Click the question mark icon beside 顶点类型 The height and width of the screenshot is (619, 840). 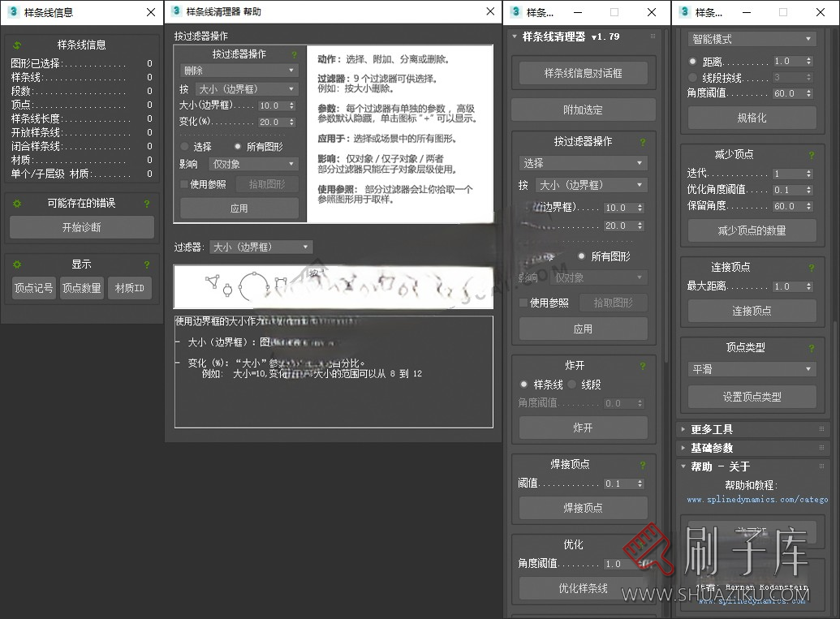point(811,348)
